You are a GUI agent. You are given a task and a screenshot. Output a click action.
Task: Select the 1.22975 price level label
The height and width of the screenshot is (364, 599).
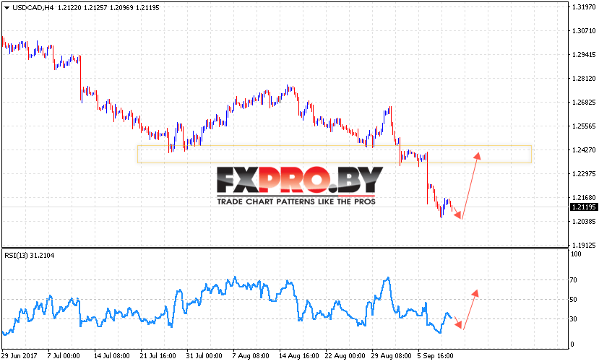coord(584,174)
